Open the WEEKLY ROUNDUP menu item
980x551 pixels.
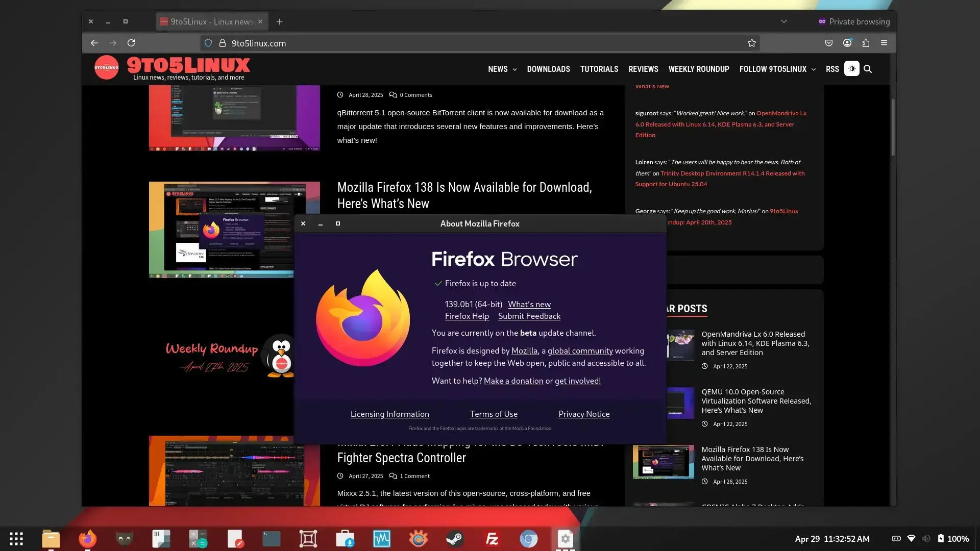pos(699,69)
